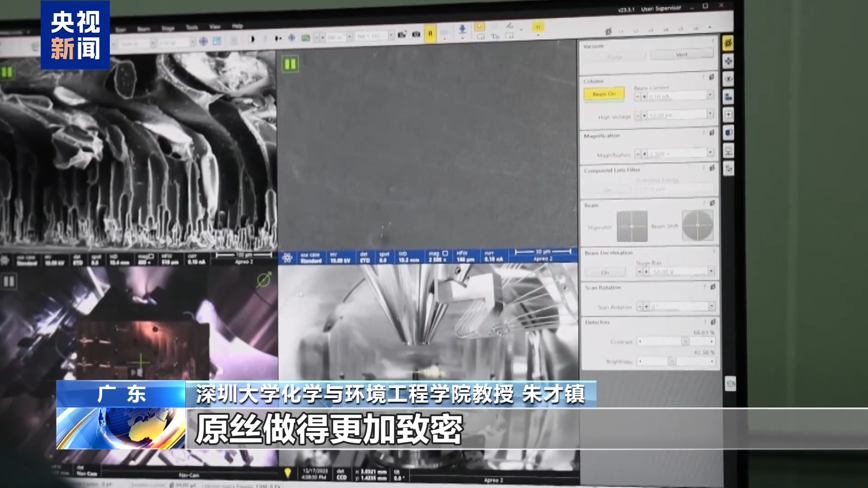Click the Contrast slider handle
868x488 pixels.
(x=685, y=342)
